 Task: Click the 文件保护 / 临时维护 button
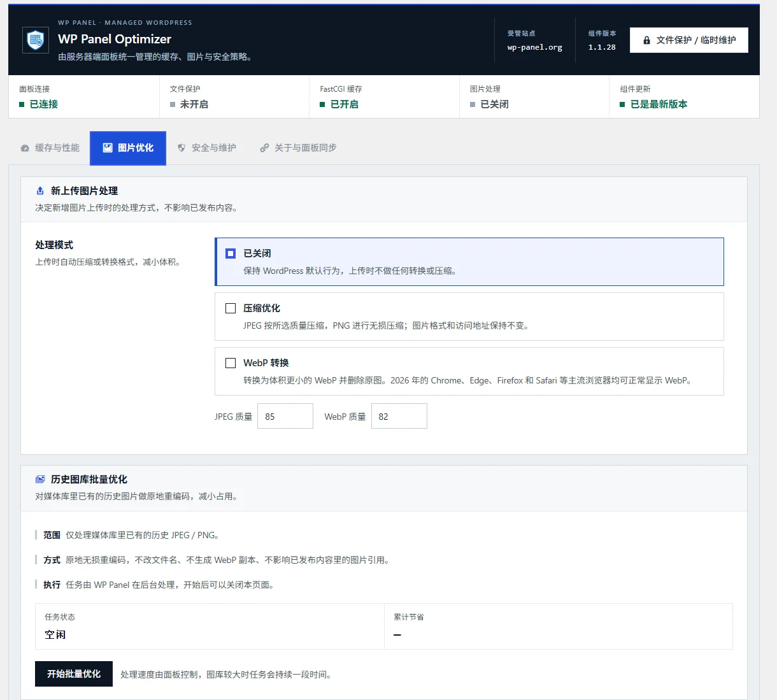[x=689, y=40]
